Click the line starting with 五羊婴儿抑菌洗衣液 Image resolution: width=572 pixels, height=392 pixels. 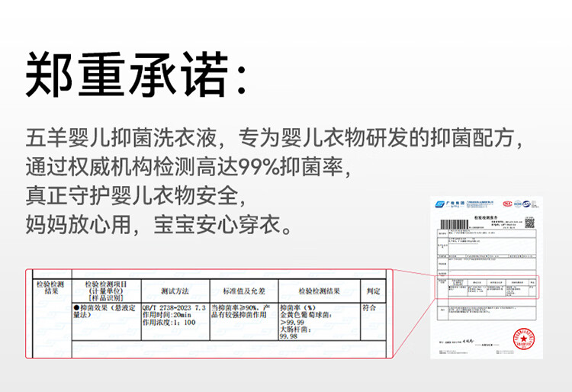point(274,138)
